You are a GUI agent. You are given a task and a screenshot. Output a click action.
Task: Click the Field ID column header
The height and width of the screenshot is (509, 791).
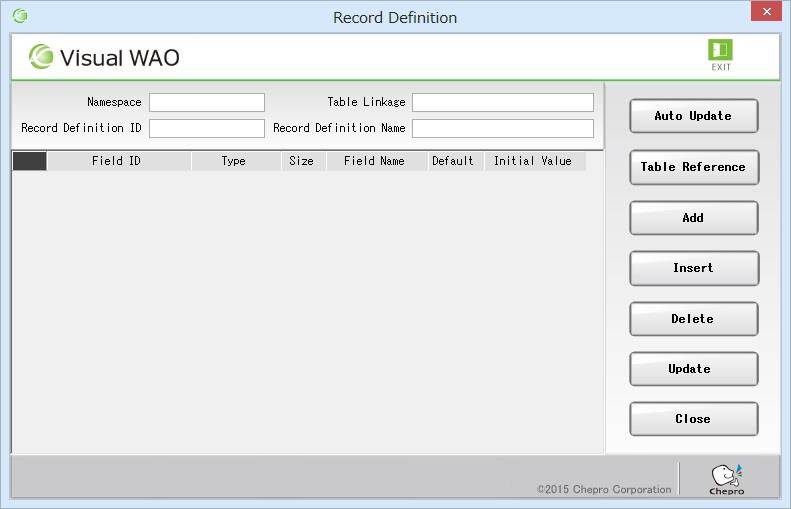(117, 161)
